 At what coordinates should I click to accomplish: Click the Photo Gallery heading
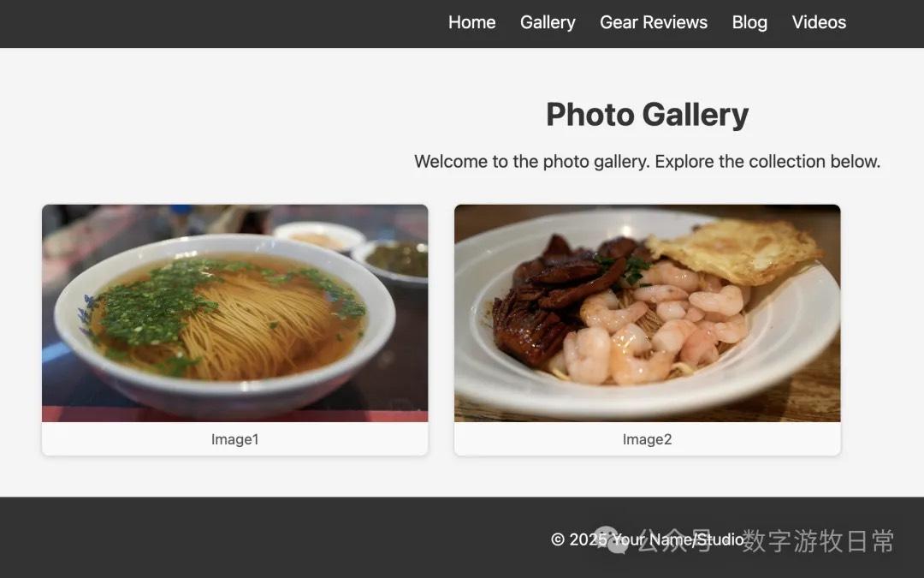click(647, 115)
